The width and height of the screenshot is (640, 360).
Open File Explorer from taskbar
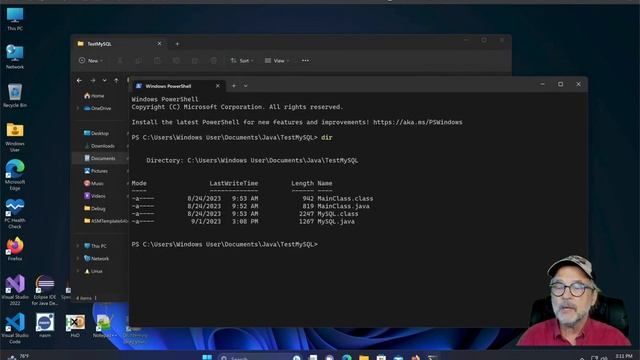[364, 358]
